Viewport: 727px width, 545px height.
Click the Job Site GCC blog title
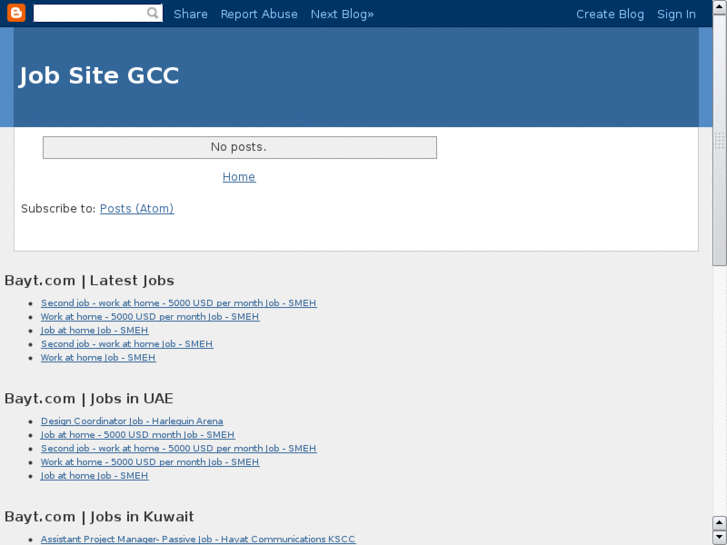99,76
